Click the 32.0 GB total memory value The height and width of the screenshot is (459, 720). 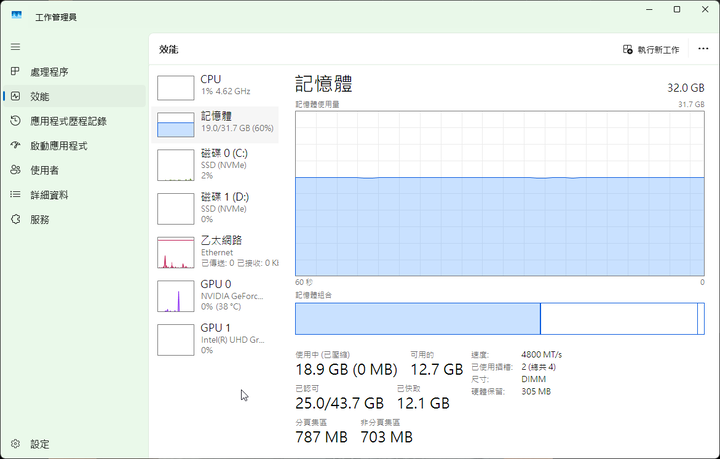686,88
